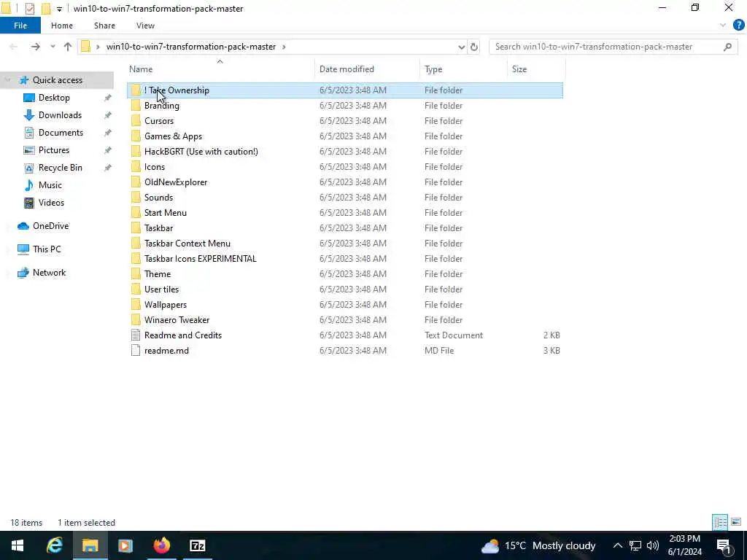Open 7-Zip from the taskbar
Screen dimensions: 747x560
pyautogui.click(x=197, y=545)
